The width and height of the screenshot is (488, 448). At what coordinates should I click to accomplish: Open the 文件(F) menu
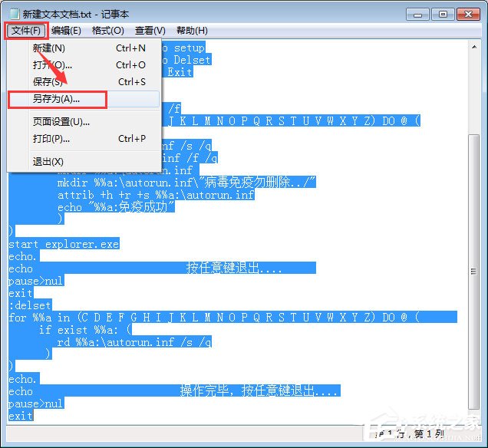[x=26, y=31]
